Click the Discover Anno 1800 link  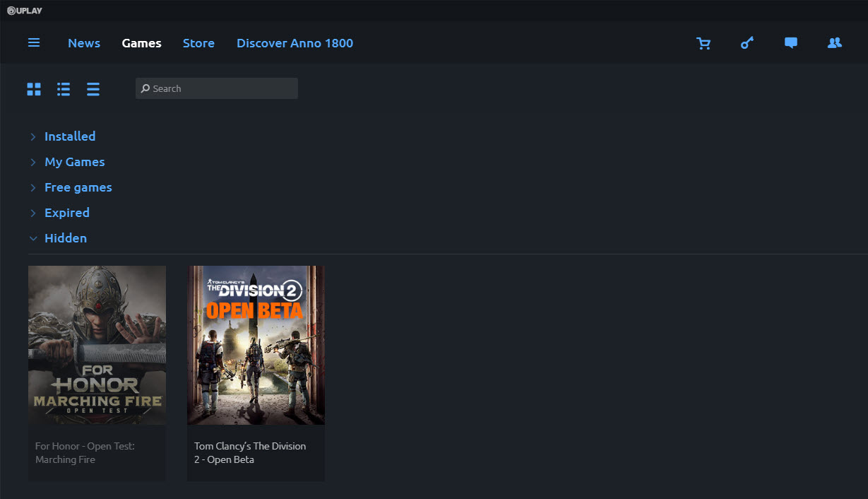point(295,43)
